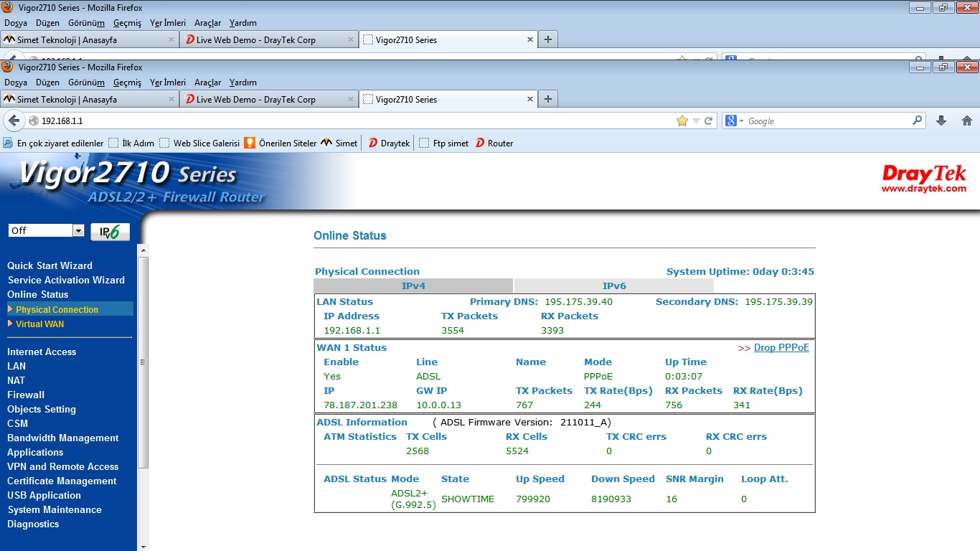Select Virtual WAN in sidebar
980x551 pixels.
(39, 324)
